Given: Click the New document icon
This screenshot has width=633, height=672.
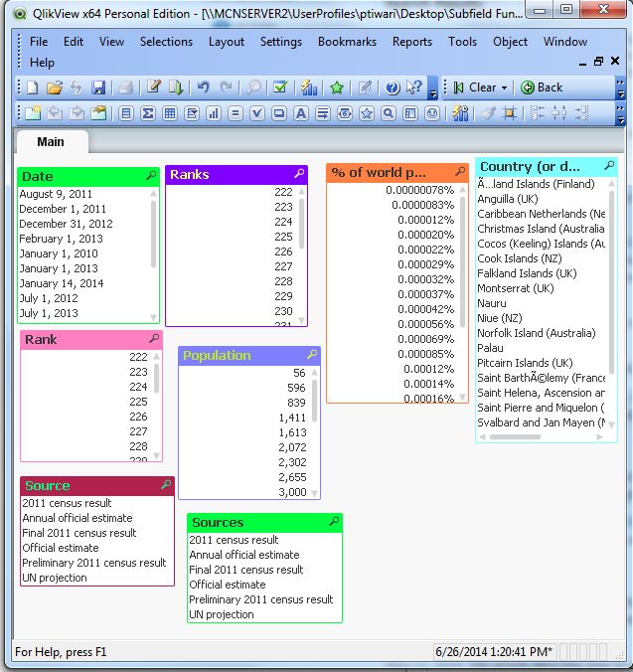Looking at the screenshot, I should point(33,87).
